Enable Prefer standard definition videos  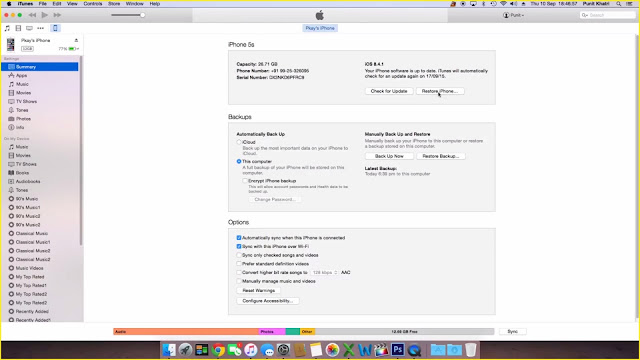coord(239,264)
